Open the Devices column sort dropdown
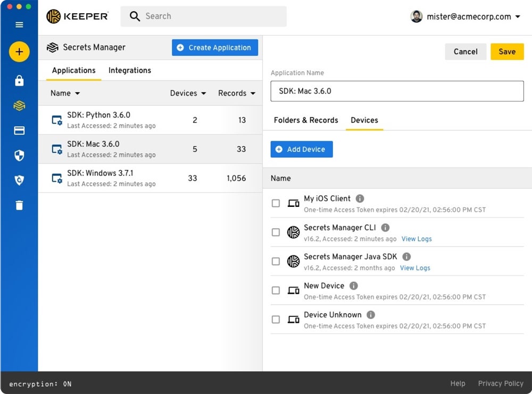This screenshot has height=394, width=532. (204, 93)
